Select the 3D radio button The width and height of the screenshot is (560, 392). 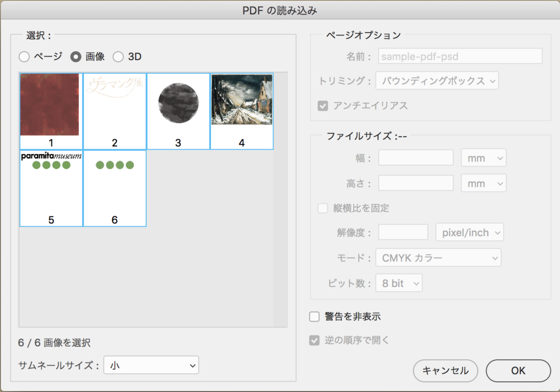[x=118, y=57]
